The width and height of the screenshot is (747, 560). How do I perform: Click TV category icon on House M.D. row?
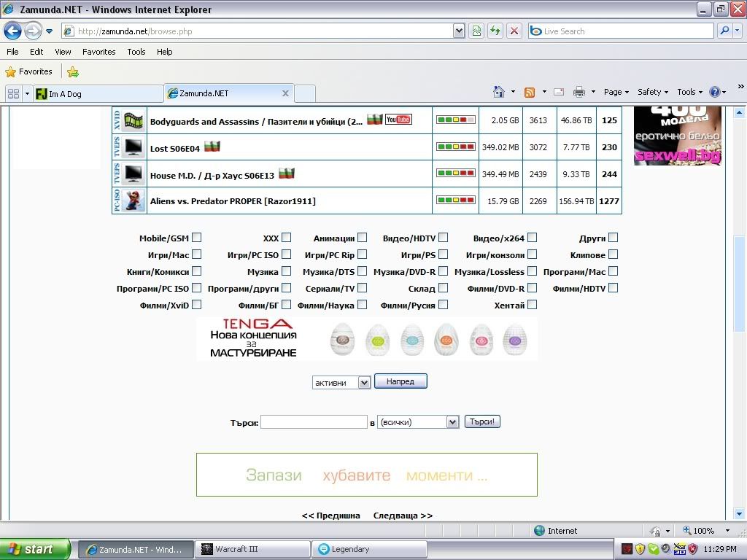click(134, 174)
